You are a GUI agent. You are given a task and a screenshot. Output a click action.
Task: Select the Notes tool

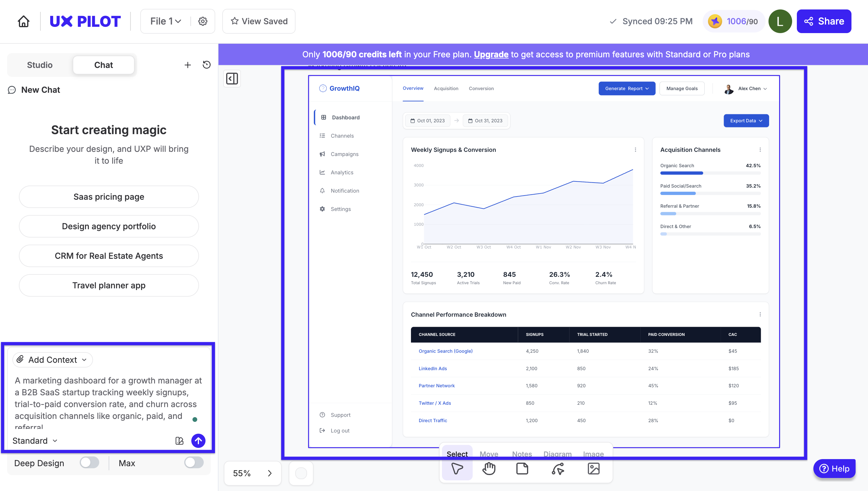point(522,469)
